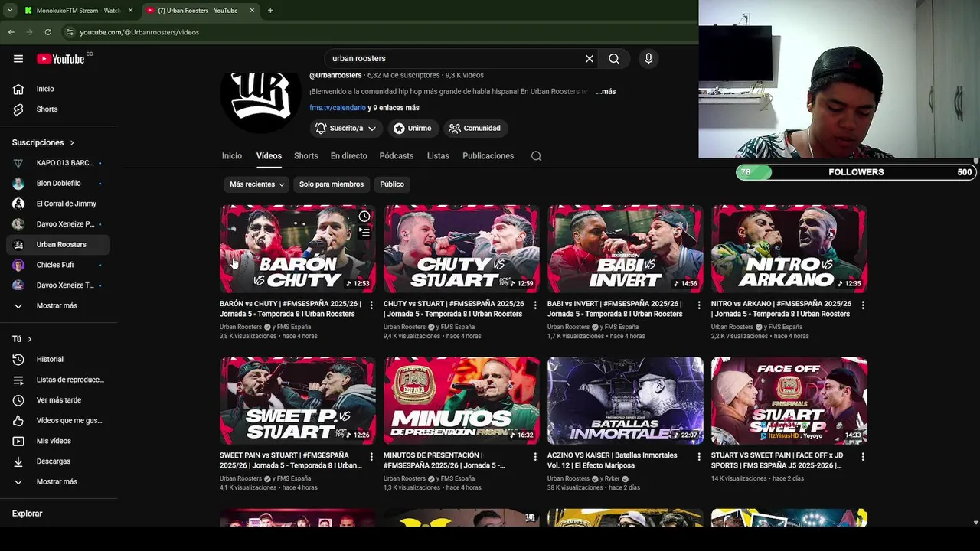
Task: Open fms.tv/calendario link
Action: (x=338, y=108)
